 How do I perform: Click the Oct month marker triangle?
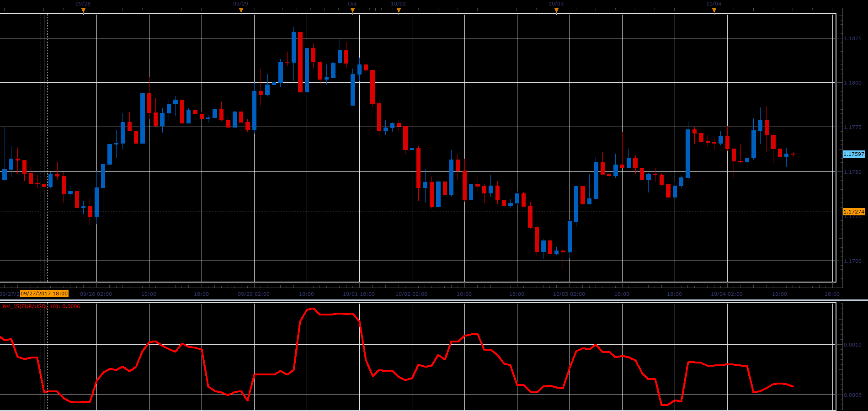point(352,11)
